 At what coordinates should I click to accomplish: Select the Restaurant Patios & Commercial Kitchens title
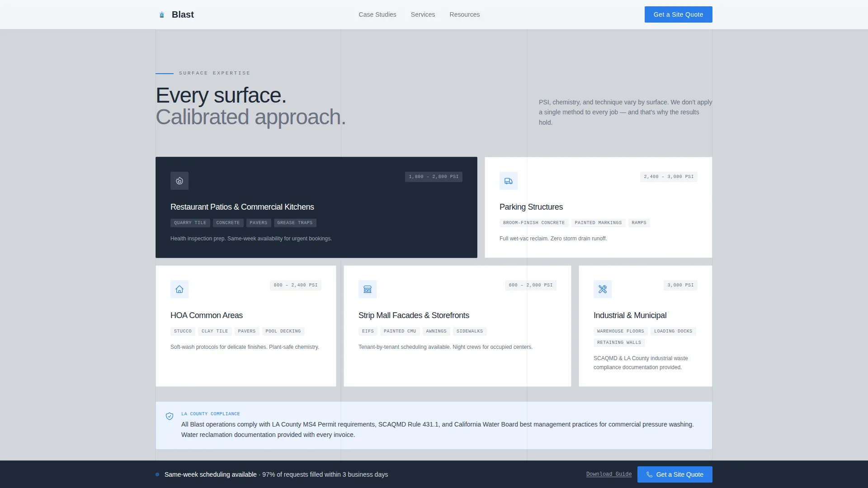242,207
